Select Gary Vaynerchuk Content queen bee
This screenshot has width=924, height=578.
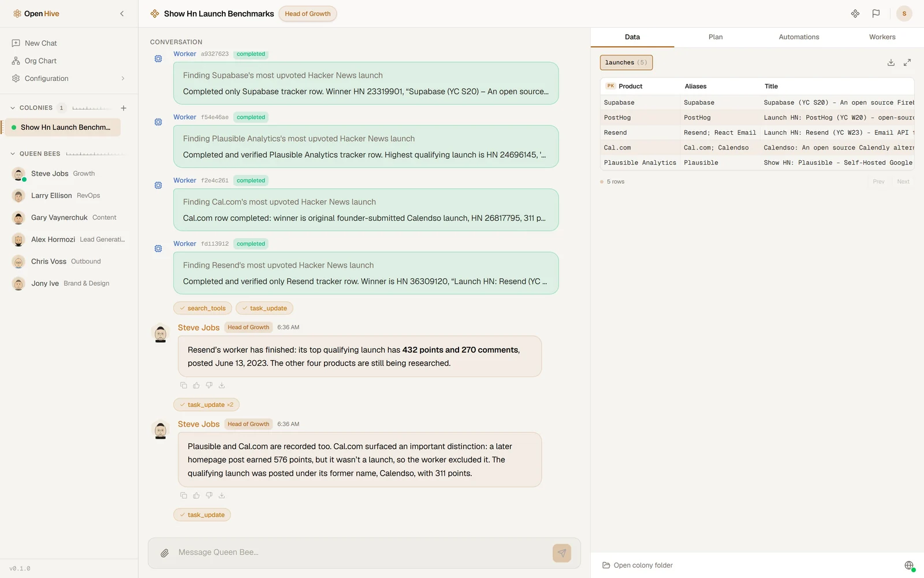(69, 217)
